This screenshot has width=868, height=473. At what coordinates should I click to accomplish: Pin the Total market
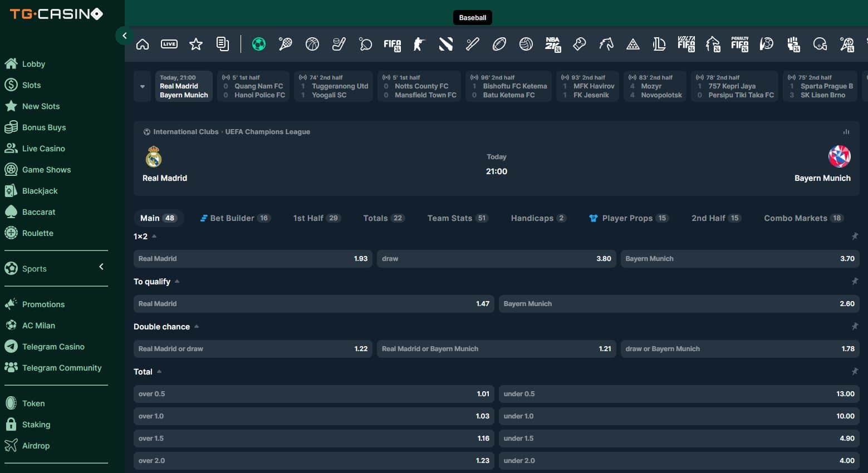[855, 372]
